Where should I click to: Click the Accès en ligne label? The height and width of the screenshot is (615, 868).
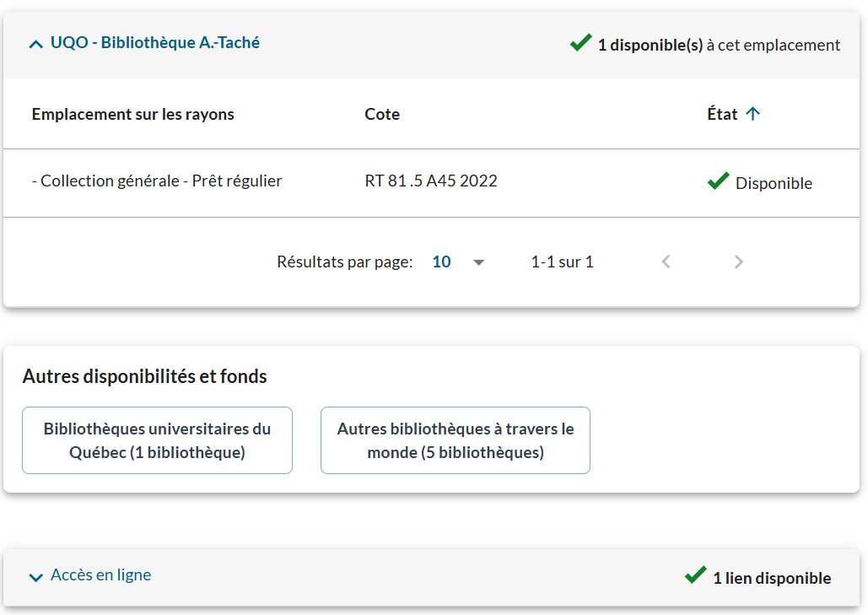(100, 575)
